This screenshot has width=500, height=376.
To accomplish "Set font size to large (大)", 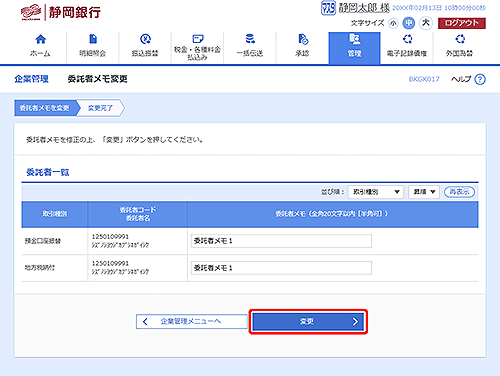I will pos(426,23).
